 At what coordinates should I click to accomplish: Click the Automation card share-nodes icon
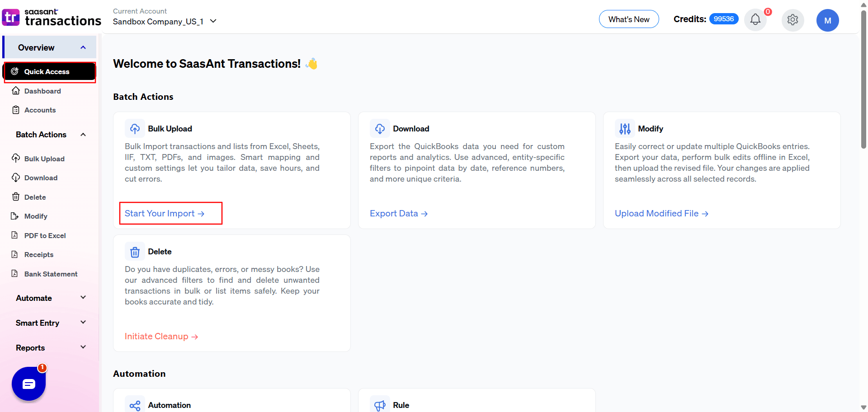pyautogui.click(x=135, y=405)
